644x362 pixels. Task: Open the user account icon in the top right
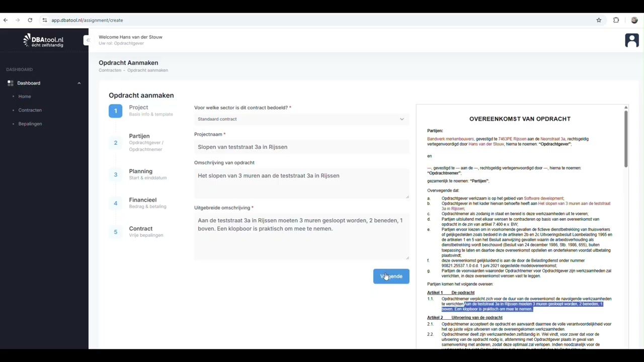click(x=632, y=40)
